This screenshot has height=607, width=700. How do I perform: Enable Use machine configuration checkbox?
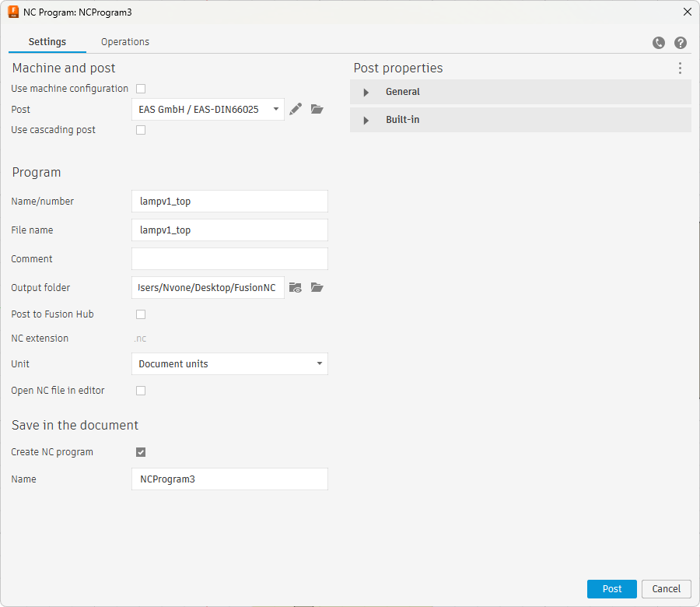coord(141,89)
